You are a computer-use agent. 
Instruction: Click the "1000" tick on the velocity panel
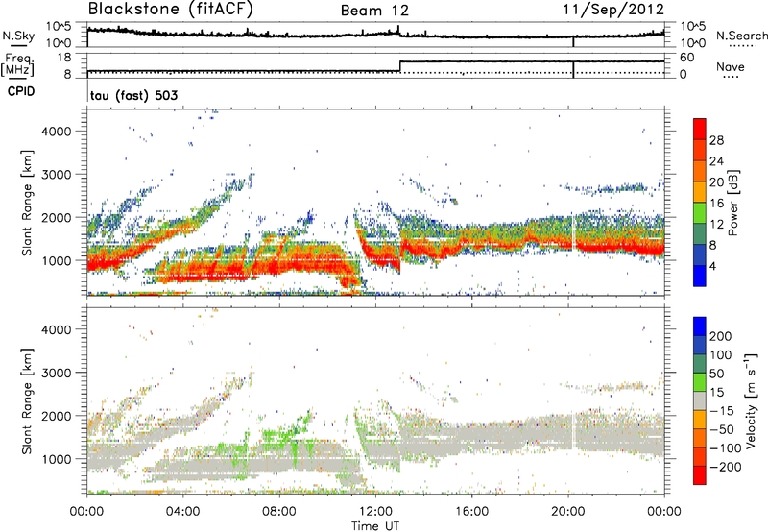pos(56,459)
